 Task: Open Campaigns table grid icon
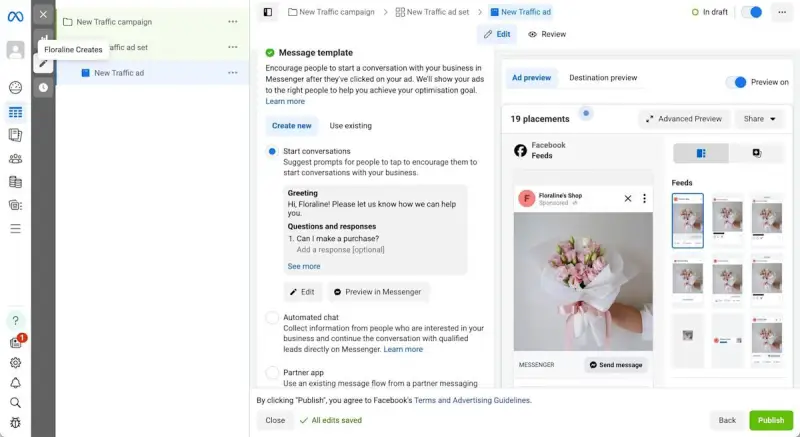click(15, 112)
